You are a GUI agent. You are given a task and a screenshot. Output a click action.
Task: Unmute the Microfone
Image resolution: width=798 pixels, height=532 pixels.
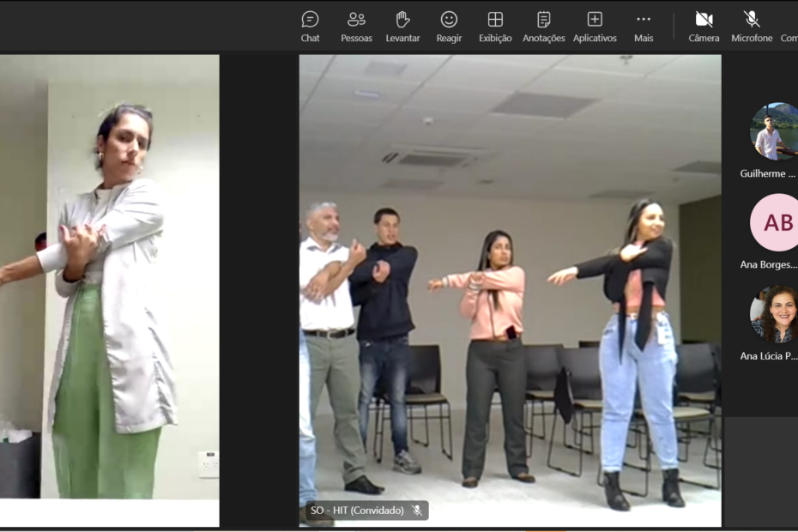752,26
